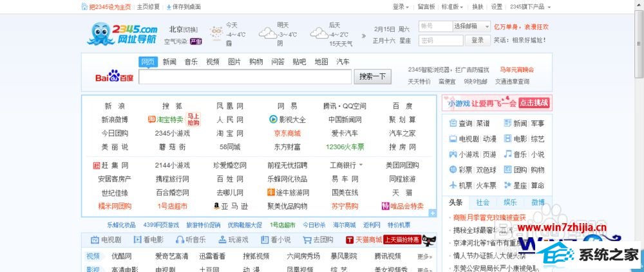Screen dimensions: 644x272
Task: Click the shopping cart icon beside 去团购
Action: [307, 240]
